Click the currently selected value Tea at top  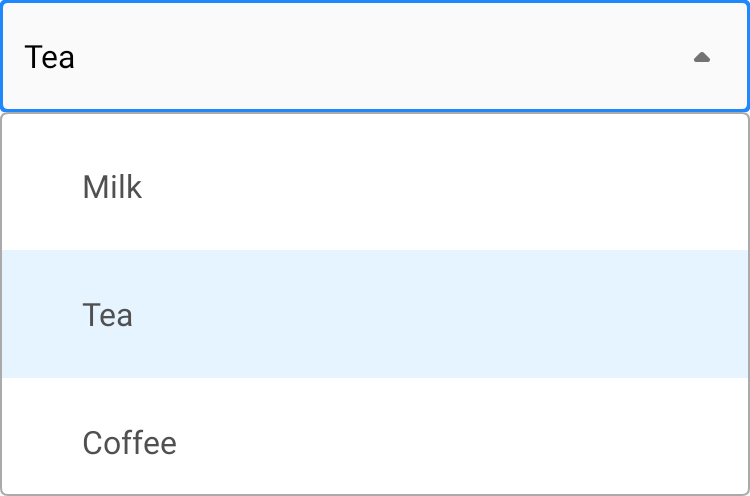(x=50, y=57)
